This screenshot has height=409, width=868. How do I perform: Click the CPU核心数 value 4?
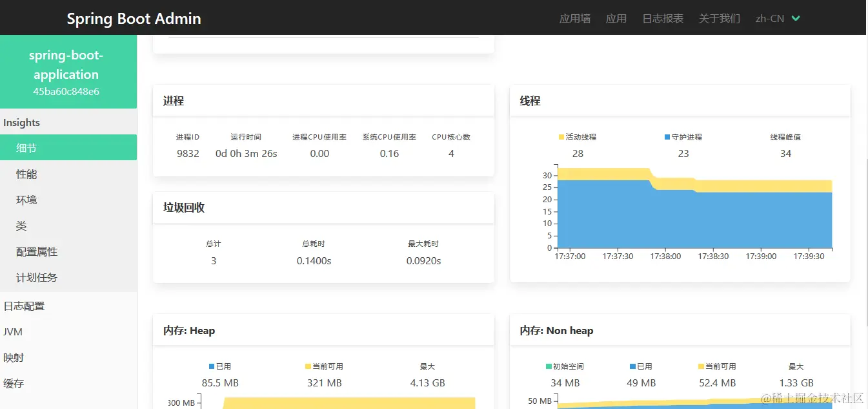click(x=451, y=154)
